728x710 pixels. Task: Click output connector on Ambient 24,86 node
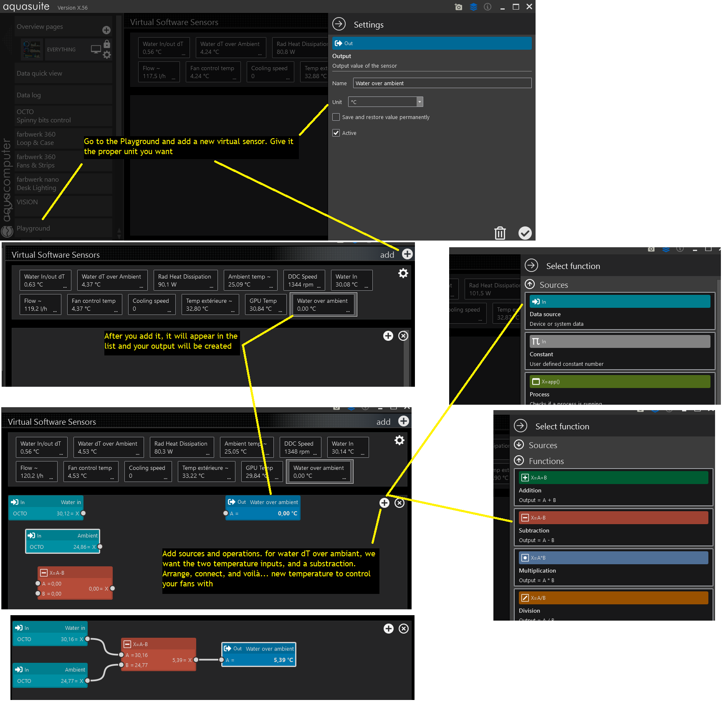point(100,547)
